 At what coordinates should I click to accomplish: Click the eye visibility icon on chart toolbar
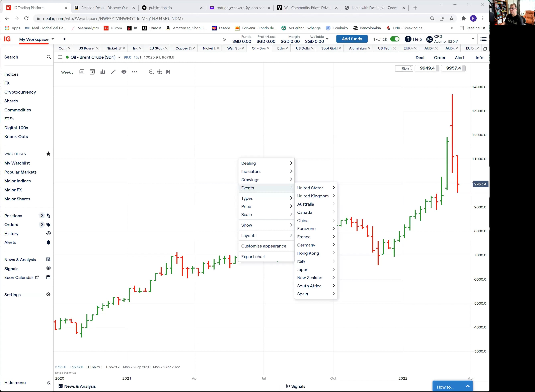coord(124,72)
